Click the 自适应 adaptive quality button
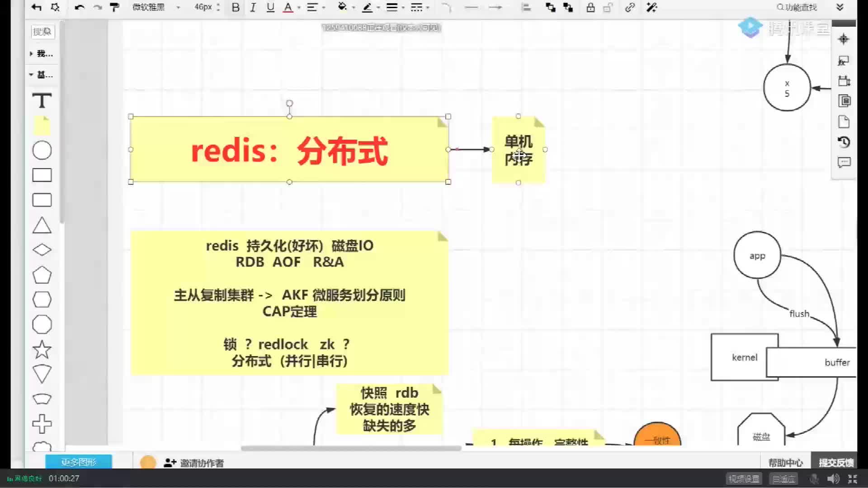The height and width of the screenshot is (488, 868). (783, 479)
